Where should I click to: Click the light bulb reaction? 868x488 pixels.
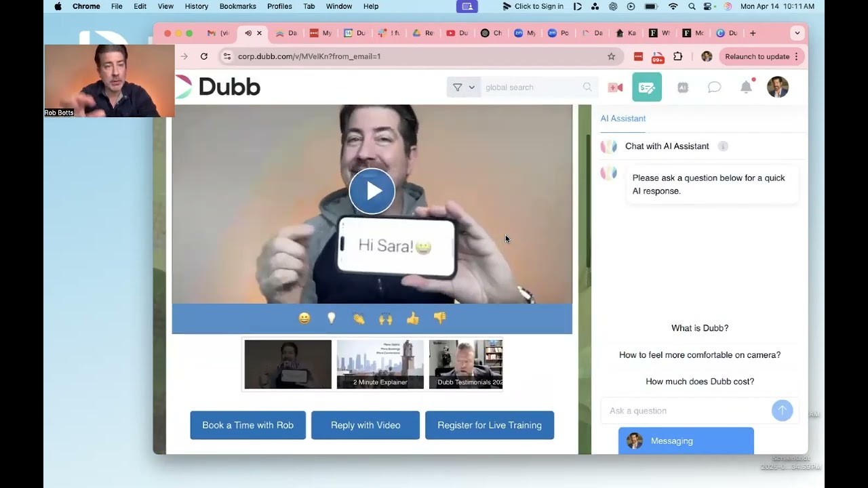pyautogui.click(x=332, y=318)
